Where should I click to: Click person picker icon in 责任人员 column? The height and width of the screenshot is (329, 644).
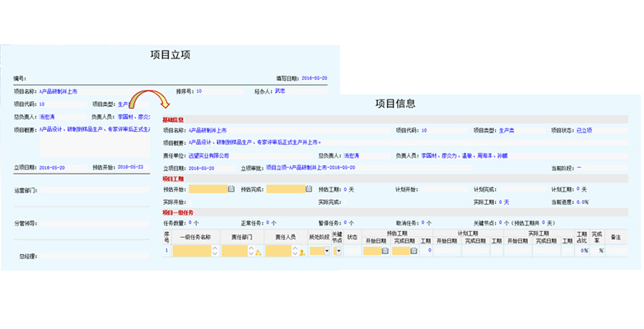[303, 251]
